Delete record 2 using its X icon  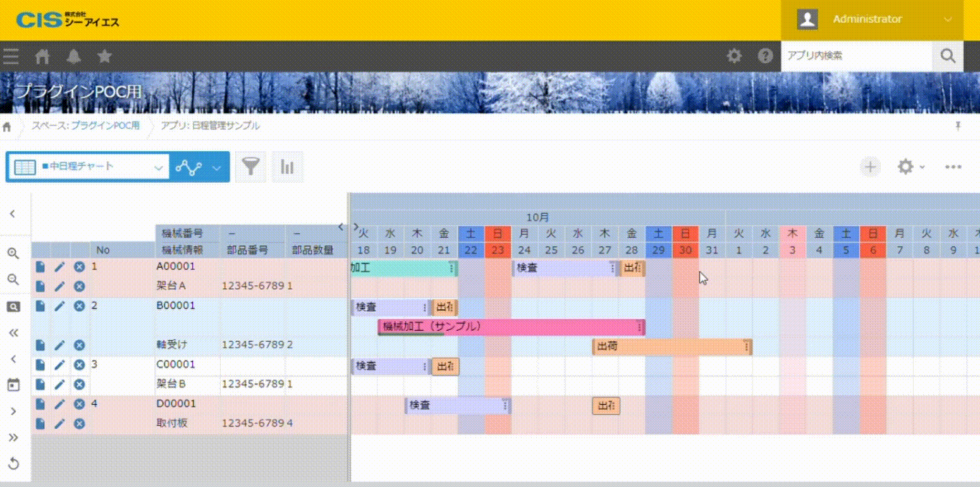pyautogui.click(x=79, y=306)
